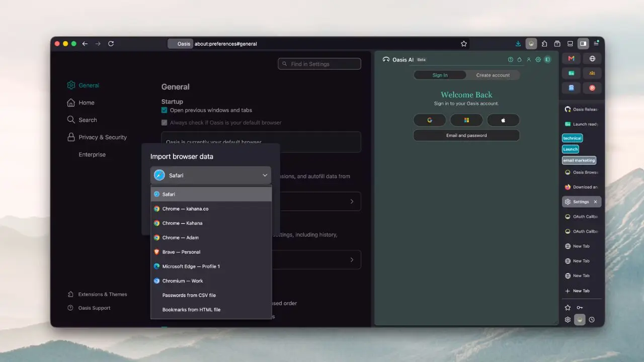Viewport: 644px width, 362px height.
Task: Open a new tab with the plus button
Action: 577,291
